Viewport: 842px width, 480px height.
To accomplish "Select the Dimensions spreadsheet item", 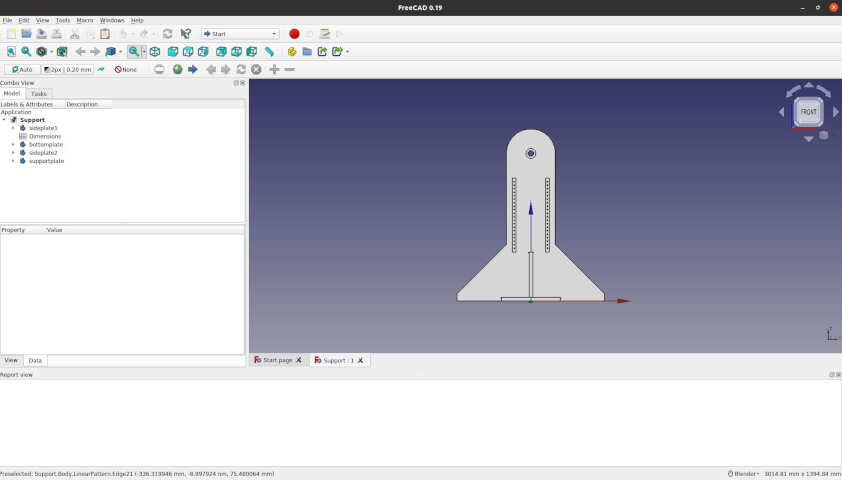I will click(x=45, y=136).
